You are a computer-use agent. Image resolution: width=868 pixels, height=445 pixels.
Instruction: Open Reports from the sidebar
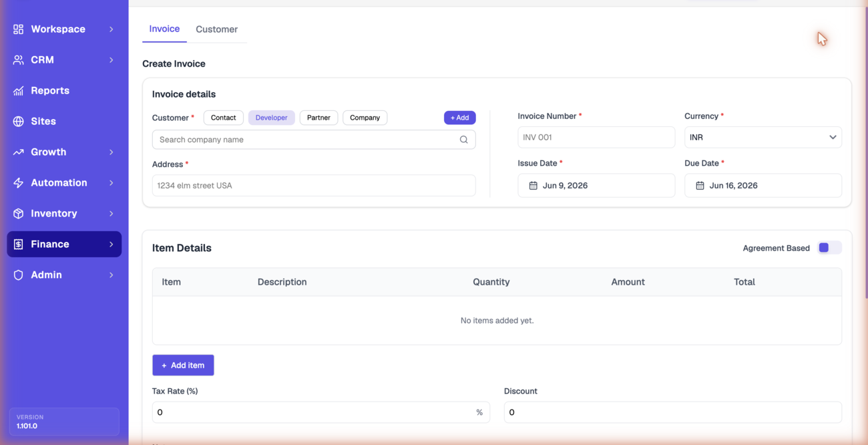pyautogui.click(x=64, y=91)
